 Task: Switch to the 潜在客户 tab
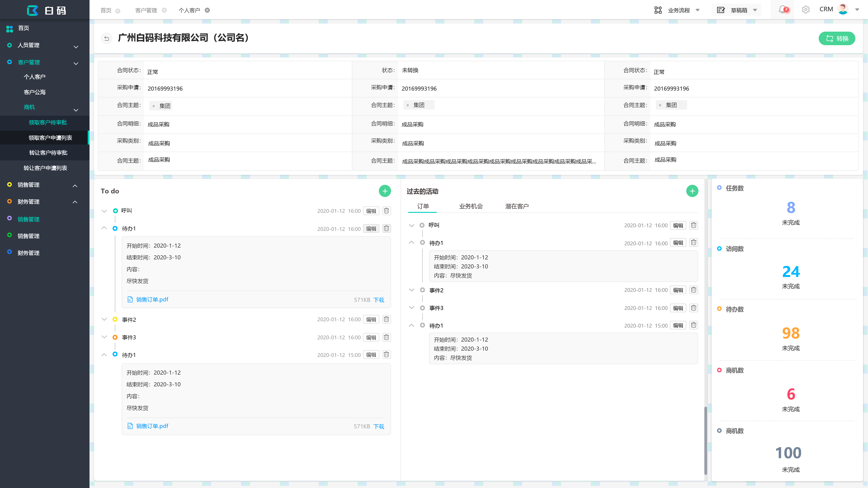click(x=517, y=206)
